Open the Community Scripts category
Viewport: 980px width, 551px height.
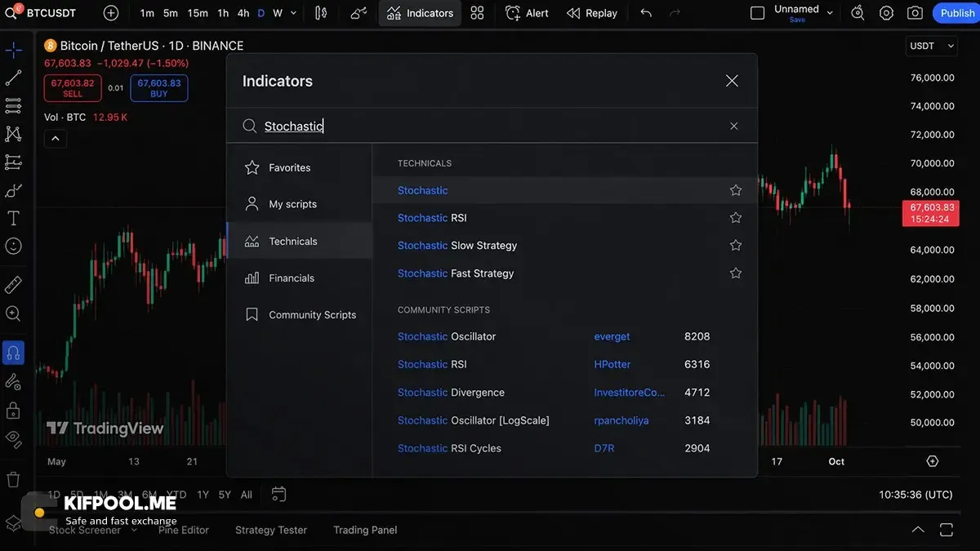pos(299,314)
